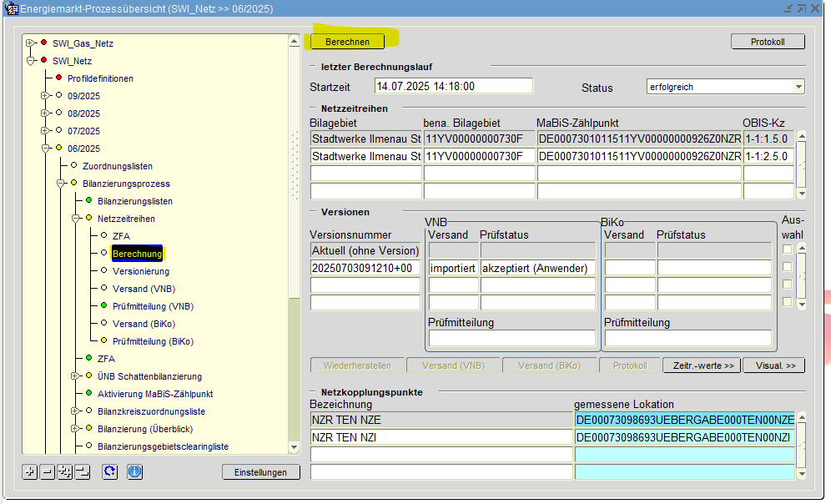Tick the Auswahl checkbox for Aktuell (ohne Version)
This screenshot has width=831, height=504.
point(787,249)
